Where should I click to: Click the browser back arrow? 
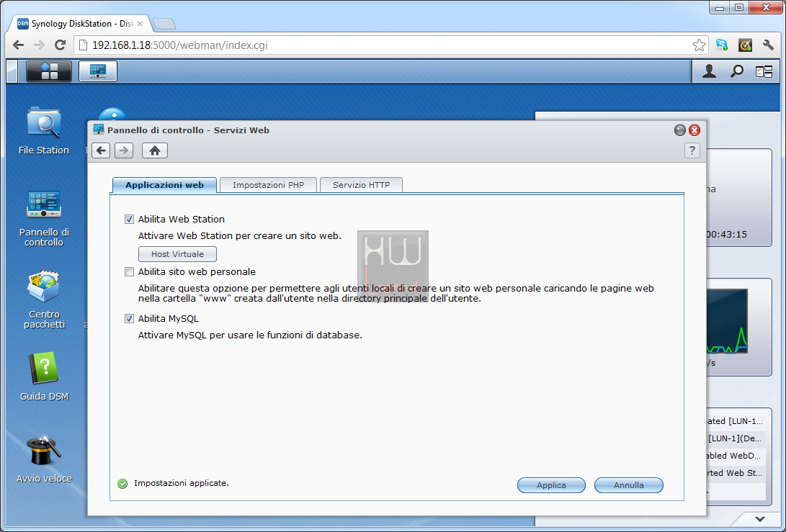pyautogui.click(x=19, y=45)
